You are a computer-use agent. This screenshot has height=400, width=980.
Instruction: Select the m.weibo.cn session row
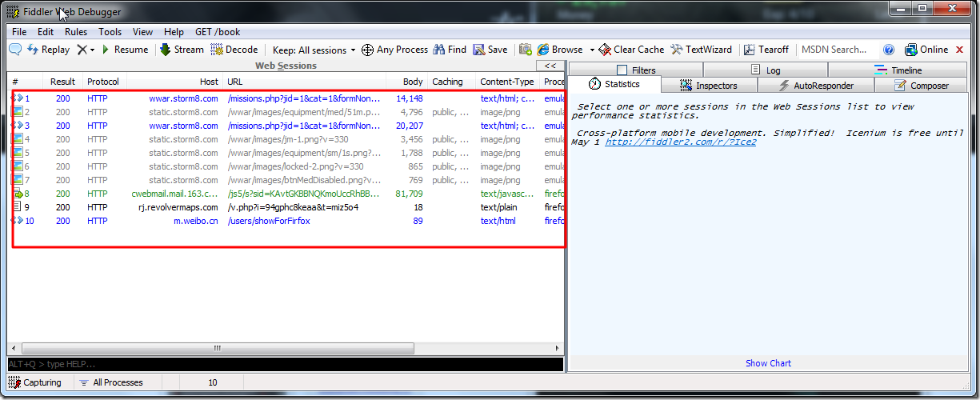coord(286,221)
